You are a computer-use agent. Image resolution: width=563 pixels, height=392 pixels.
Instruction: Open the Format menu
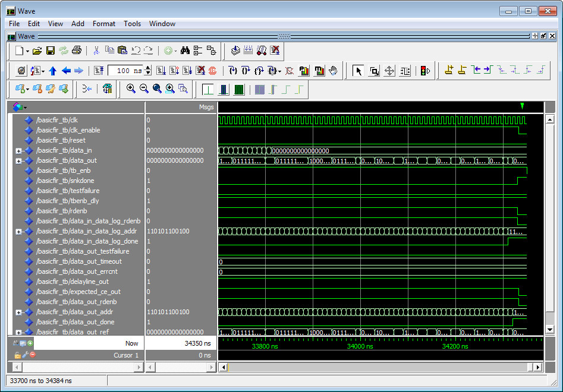pos(103,24)
